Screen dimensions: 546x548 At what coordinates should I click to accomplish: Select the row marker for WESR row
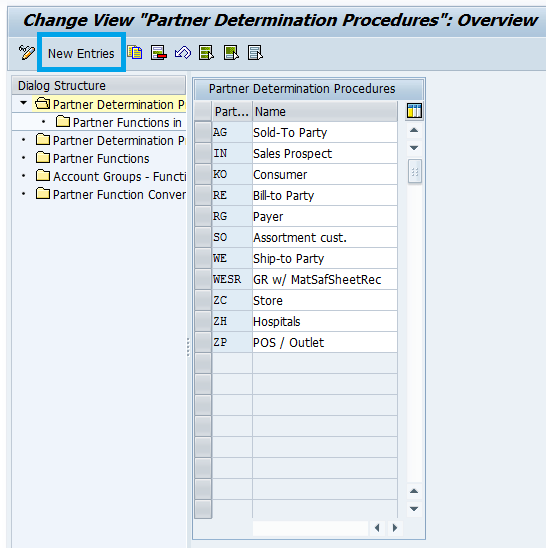coord(203,279)
